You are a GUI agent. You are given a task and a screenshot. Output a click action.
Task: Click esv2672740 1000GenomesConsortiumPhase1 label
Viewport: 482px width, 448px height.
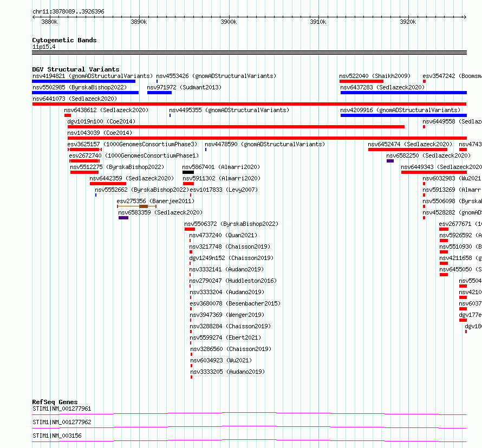tap(134, 155)
